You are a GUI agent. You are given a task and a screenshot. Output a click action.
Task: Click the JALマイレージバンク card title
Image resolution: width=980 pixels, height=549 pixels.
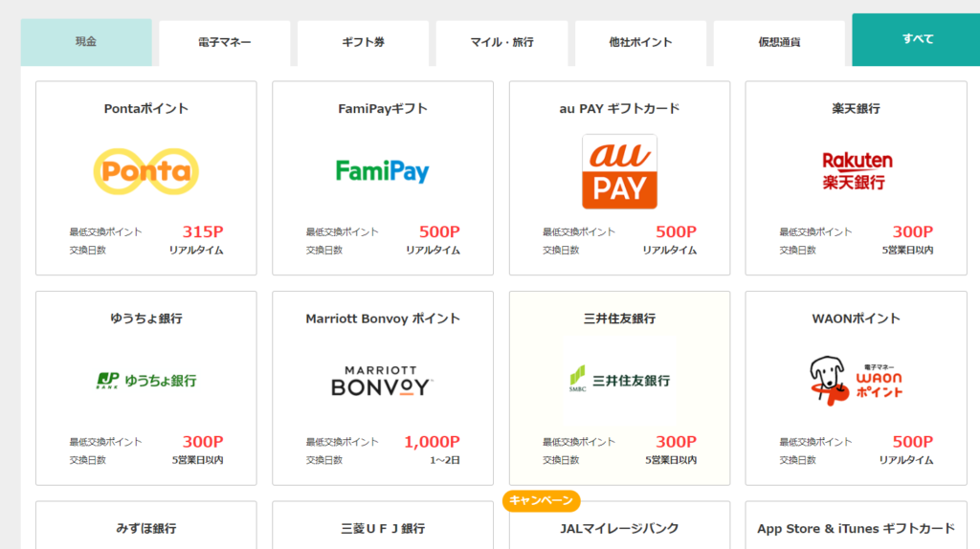tap(619, 528)
